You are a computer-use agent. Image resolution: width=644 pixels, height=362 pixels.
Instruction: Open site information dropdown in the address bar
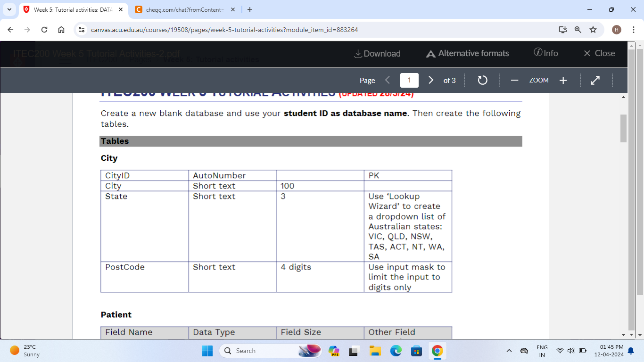(82, 29)
